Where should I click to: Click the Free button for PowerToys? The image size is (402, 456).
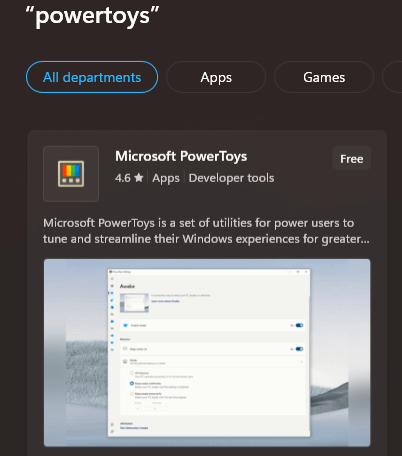click(x=351, y=159)
